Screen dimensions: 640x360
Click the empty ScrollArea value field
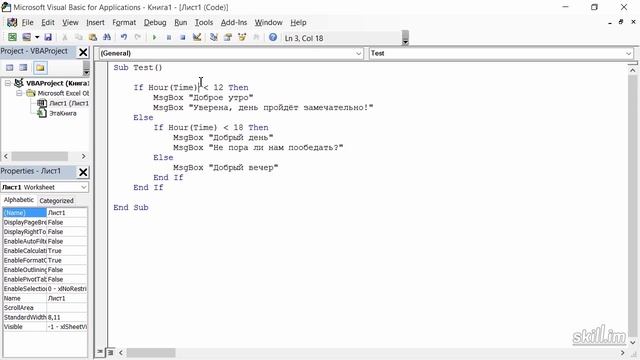pos(67,308)
